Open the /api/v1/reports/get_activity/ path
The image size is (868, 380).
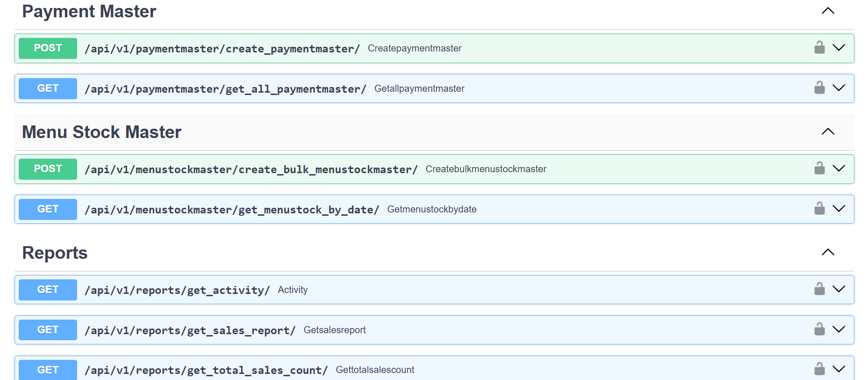tap(177, 290)
